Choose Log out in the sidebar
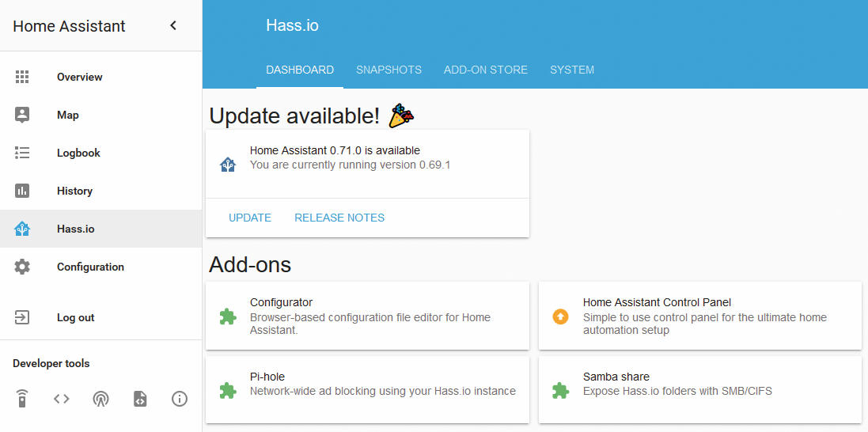 [100, 317]
